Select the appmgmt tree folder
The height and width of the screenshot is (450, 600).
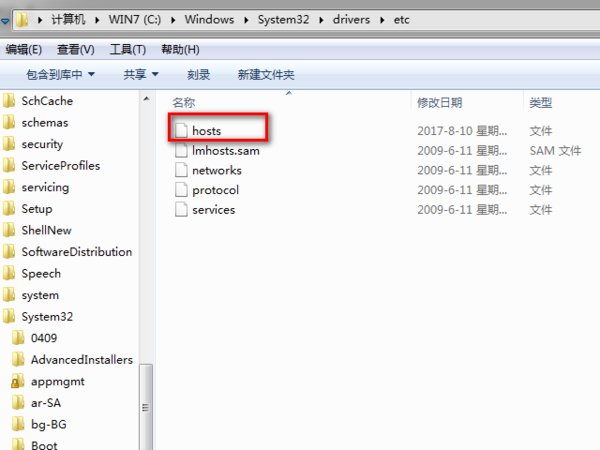point(58,382)
